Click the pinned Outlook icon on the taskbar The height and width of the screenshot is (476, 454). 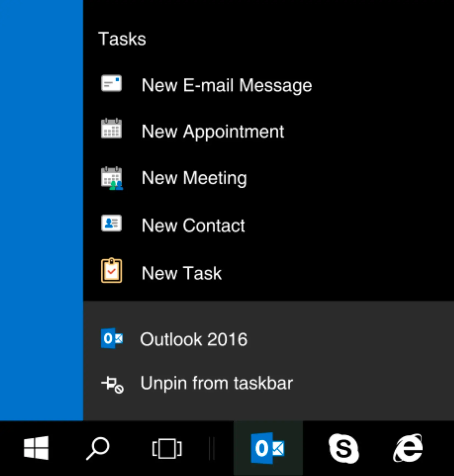(x=268, y=448)
